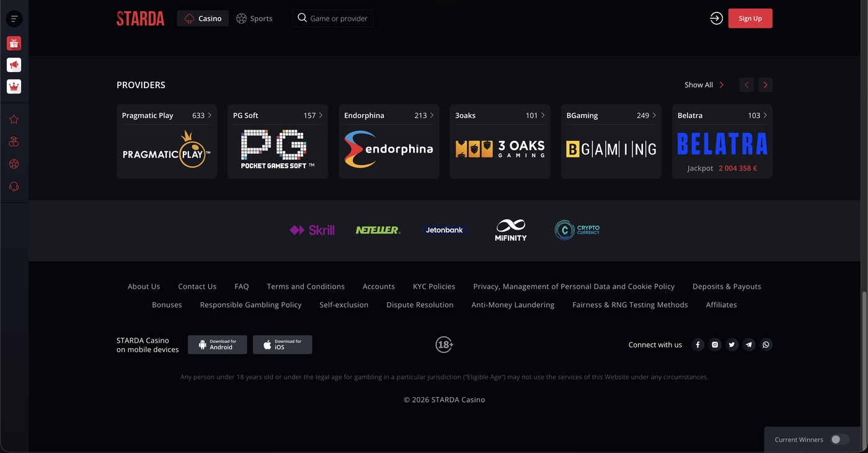Open the Self-exclusion link
The image size is (868, 453).
pos(344,305)
